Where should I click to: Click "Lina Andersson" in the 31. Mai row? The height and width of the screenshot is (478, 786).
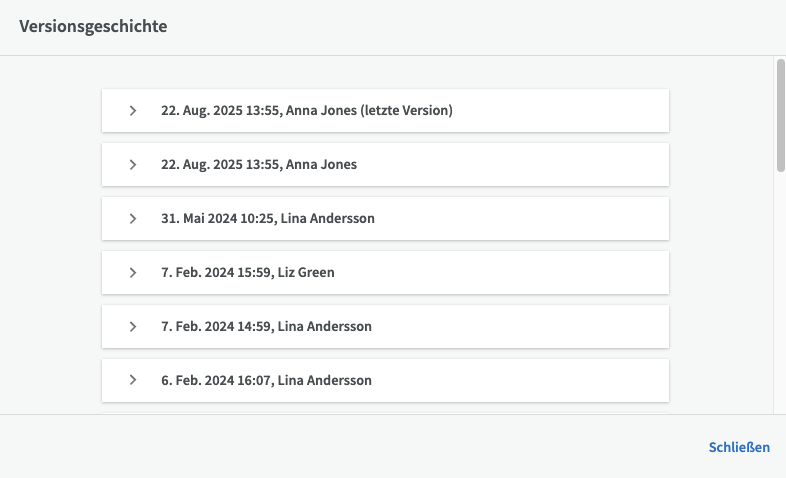tap(327, 219)
